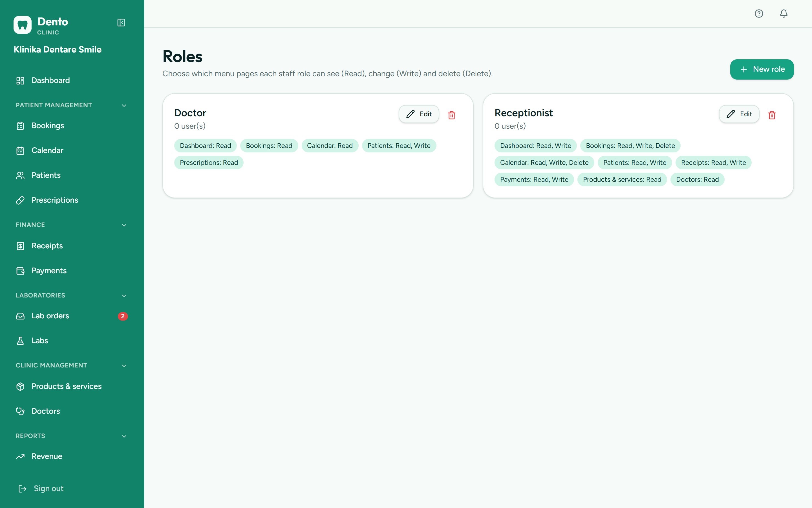Click the Dashboard: Read, Write tag
The width and height of the screenshot is (812, 508).
(x=535, y=146)
